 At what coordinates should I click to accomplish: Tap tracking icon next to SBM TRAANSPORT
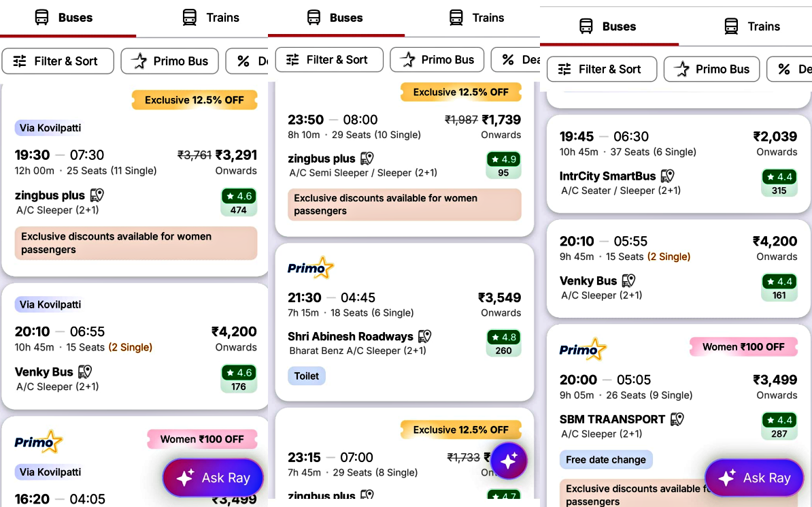click(x=677, y=419)
